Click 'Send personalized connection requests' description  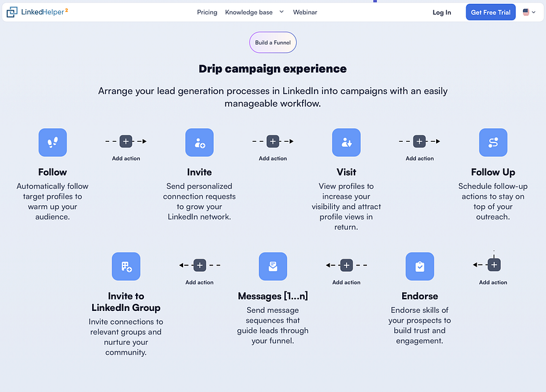(x=199, y=201)
